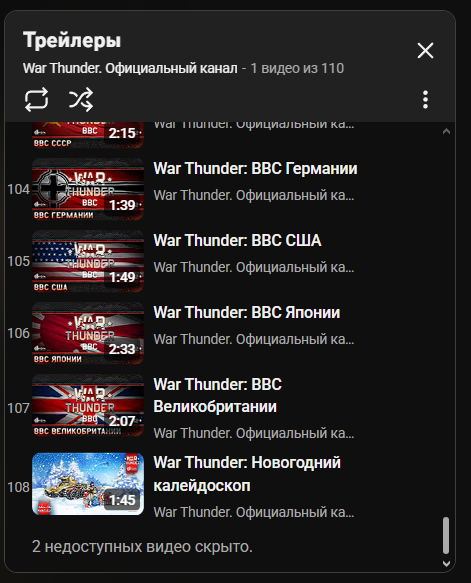Image resolution: width=471 pixels, height=583 pixels.
Task: Select title War Thunder: Новогодний калейдоскоп
Action: [x=247, y=474]
